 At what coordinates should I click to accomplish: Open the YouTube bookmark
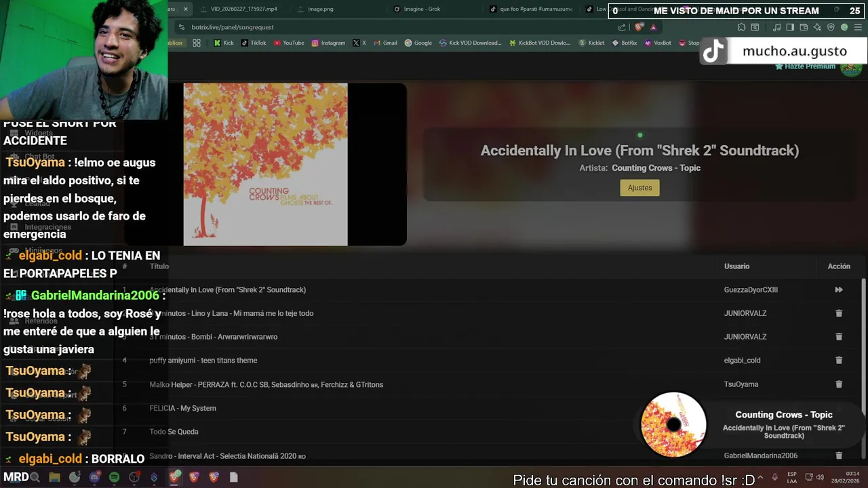click(x=289, y=43)
